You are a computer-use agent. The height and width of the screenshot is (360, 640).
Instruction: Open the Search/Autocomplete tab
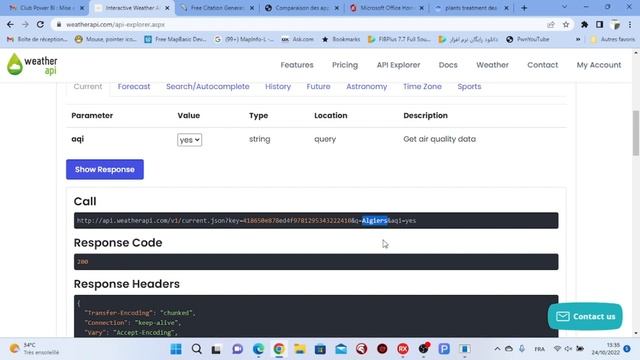[x=208, y=87]
